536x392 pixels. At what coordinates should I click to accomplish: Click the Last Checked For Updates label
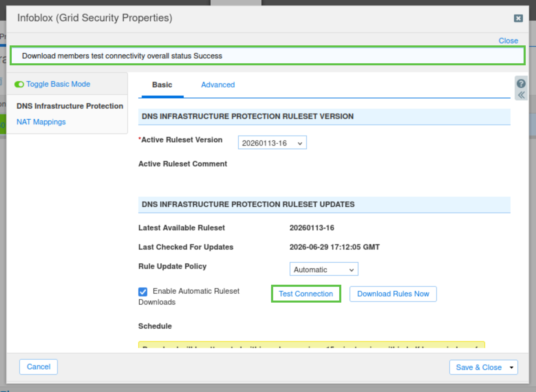186,247
